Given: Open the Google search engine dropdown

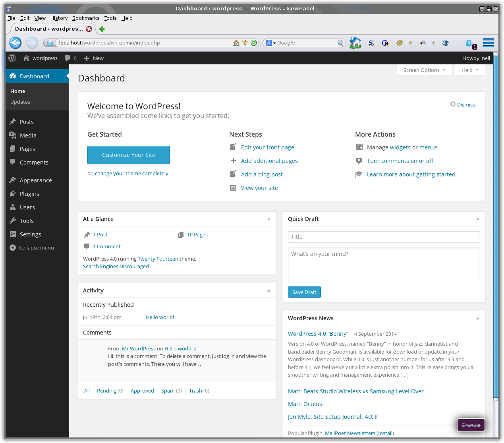Looking at the screenshot, I should (271, 43).
